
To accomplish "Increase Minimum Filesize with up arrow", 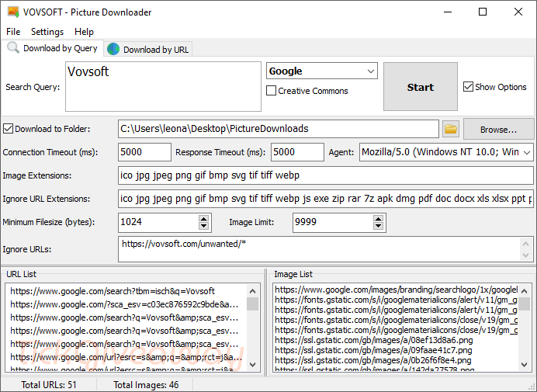I will coord(204,219).
